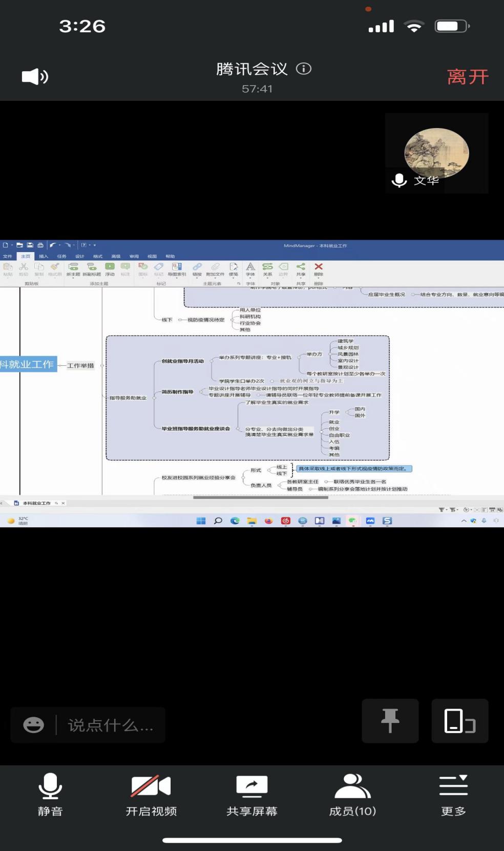Switch to the 插入 ribbon tab
The height and width of the screenshot is (851, 504).
click(44, 256)
